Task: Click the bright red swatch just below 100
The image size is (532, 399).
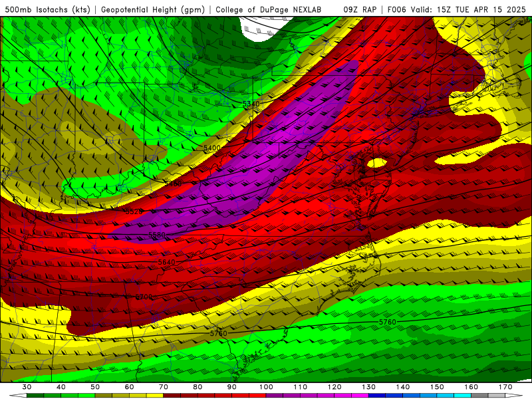Action: (257, 396)
